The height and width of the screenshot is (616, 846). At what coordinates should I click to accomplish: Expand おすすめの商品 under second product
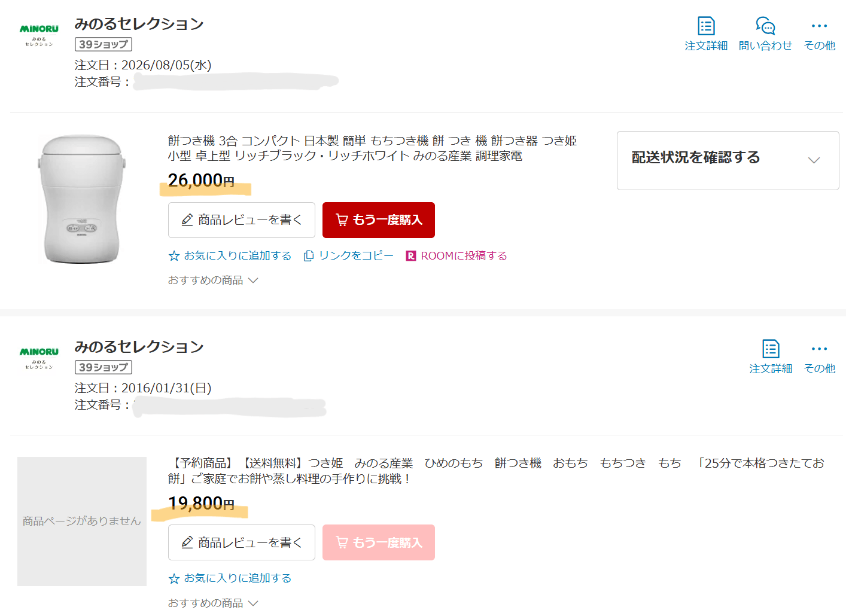212,603
